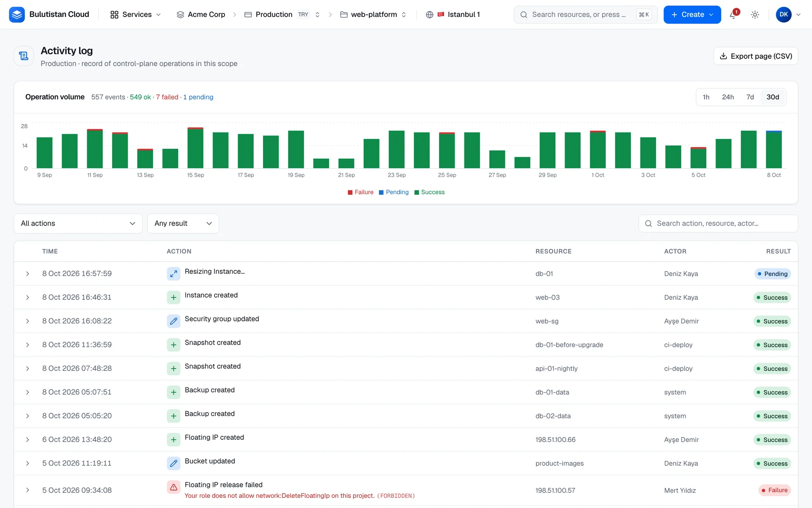Toggle the Failure legend series
This screenshot has height=508, width=812.
[361, 192]
